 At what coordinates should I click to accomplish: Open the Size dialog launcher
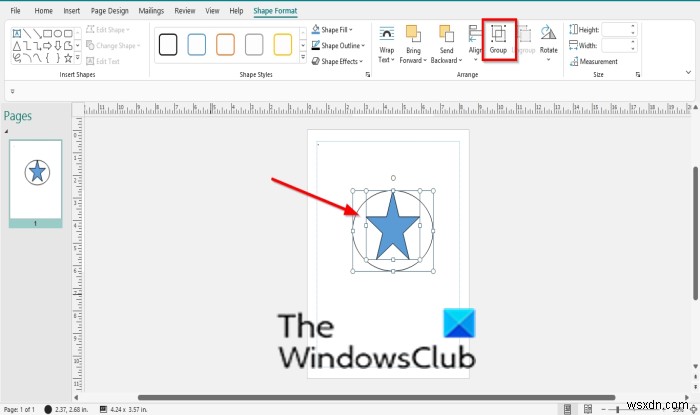pyautogui.click(x=638, y=75)
